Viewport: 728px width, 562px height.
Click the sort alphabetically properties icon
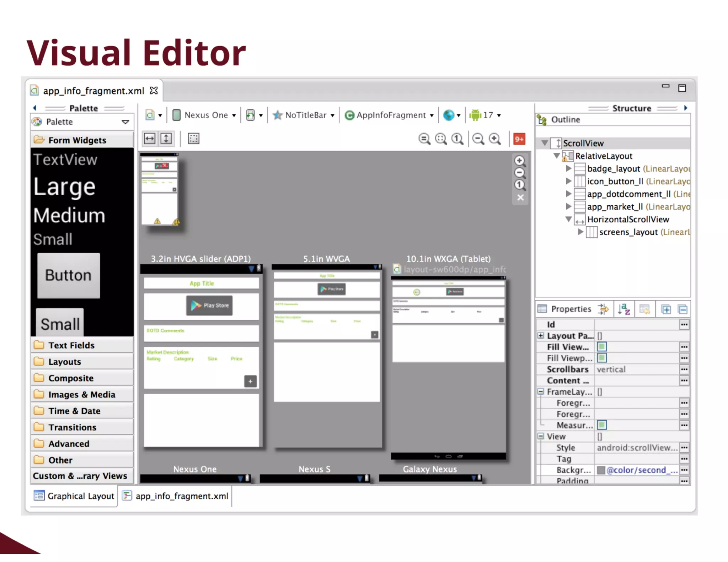[624, 309]
